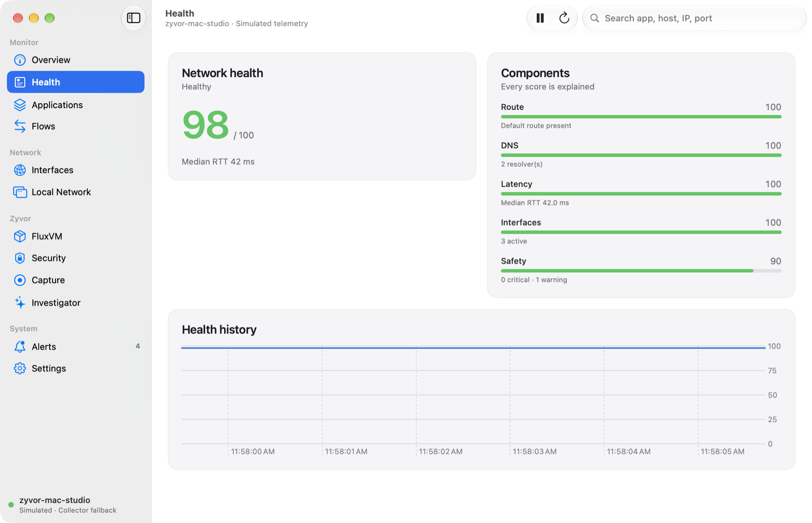
Task: Focus the Search app, host, IP field
Action: coord(694,18)
